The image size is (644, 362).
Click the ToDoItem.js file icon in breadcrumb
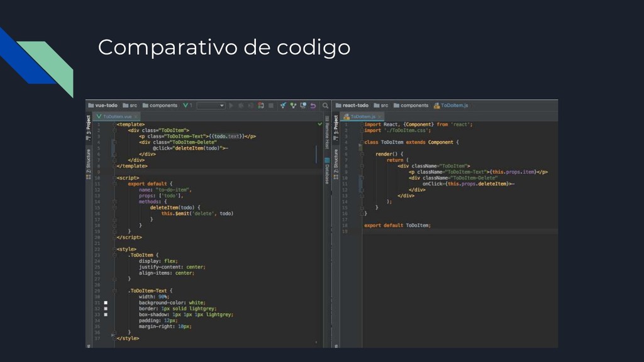click(436, 106)
